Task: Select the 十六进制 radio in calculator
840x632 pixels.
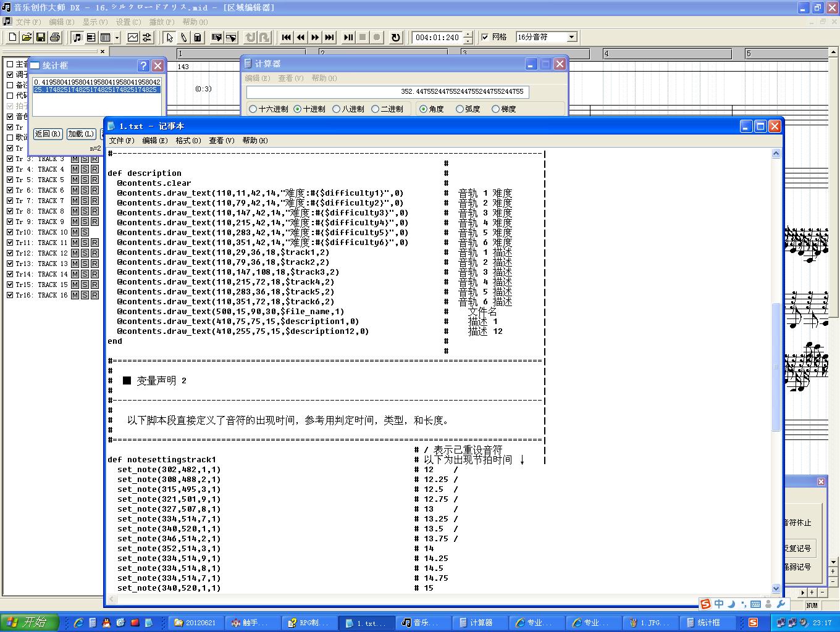Action: pyautogui.click(x=253, y=109)
